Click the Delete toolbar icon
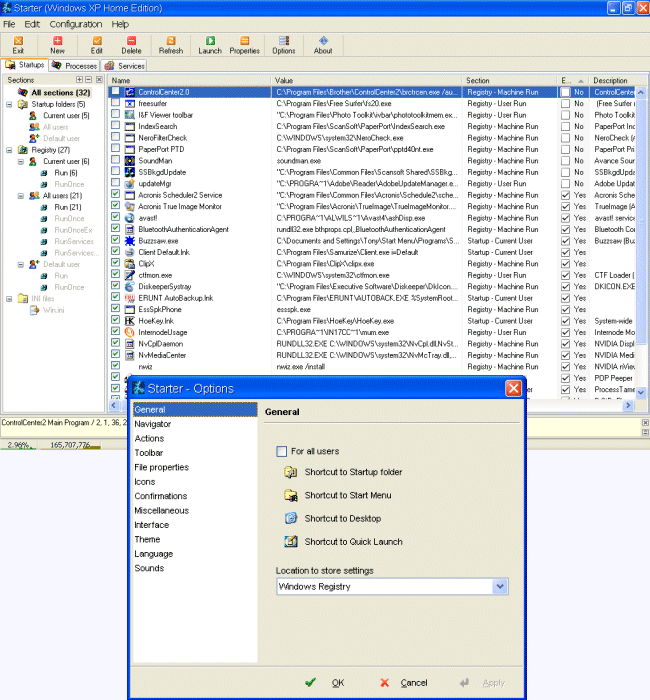The height and width of the screenshot is (700, 650). coord(131,41)
